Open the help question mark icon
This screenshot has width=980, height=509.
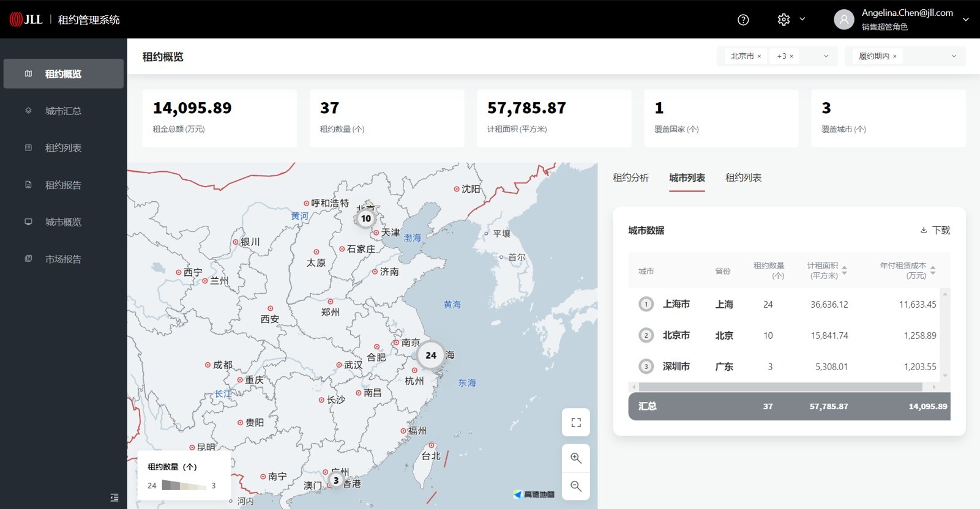click(743, 20)
